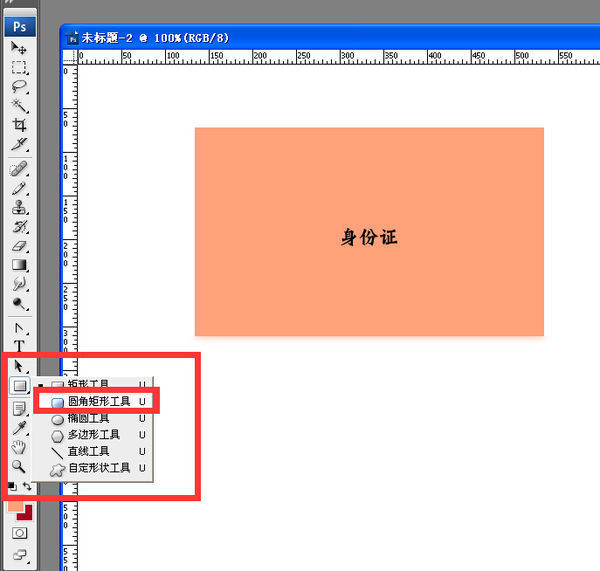This screenshot has width=600, height=571.
Task: Swap foreground and background colors
Action: pos(27,486)
